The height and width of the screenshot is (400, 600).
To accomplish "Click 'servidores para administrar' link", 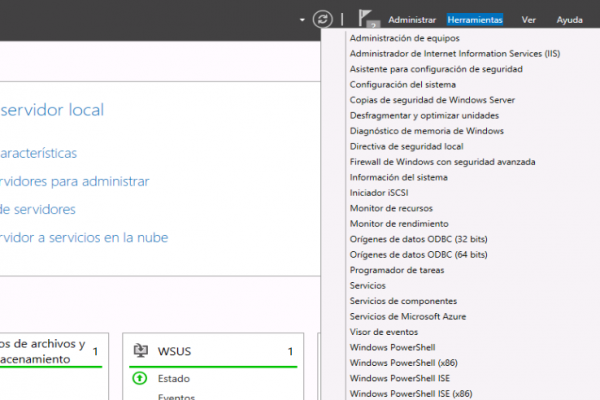I will tap(75, 181).
